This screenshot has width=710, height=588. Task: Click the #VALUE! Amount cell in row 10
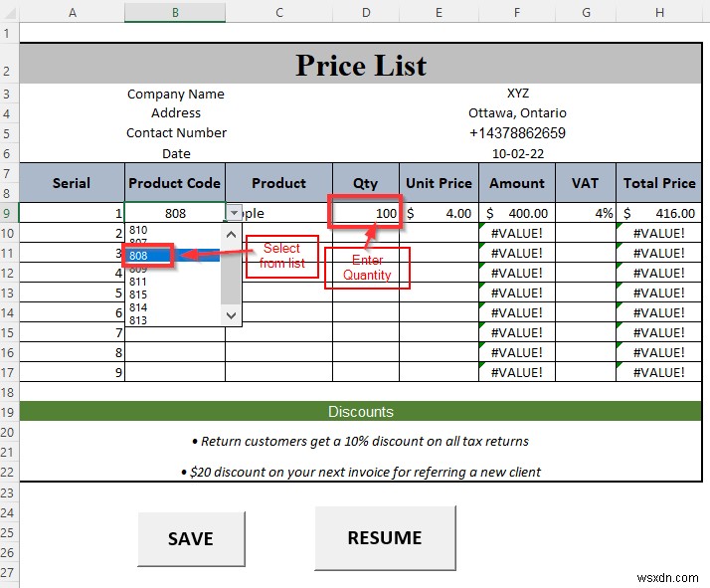tap(517, 233)
